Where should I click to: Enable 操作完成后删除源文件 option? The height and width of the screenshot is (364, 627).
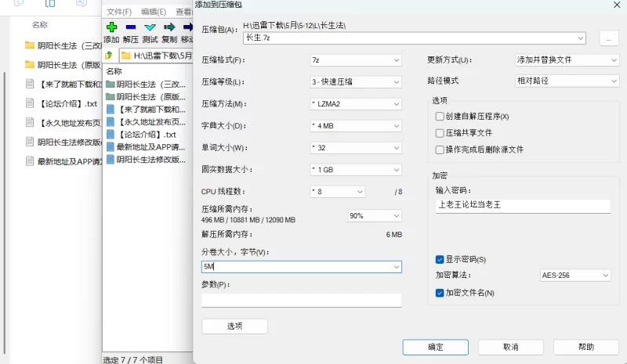click(440, 149)
